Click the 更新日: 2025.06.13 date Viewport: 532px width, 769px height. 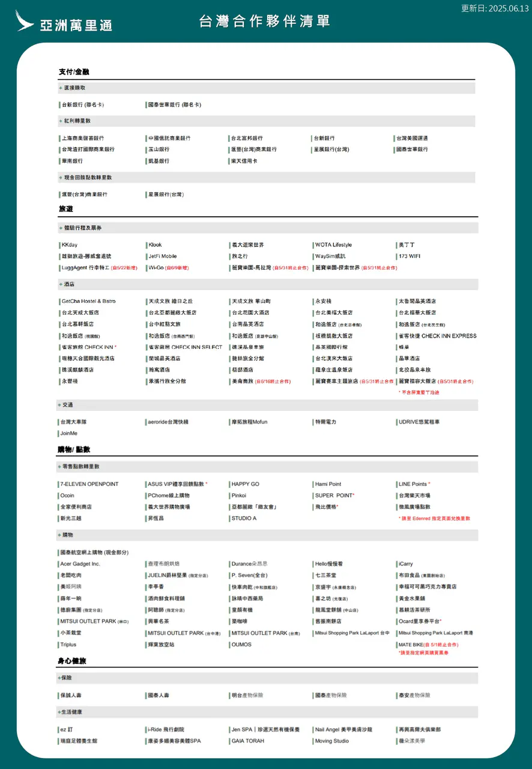(495, 8)
